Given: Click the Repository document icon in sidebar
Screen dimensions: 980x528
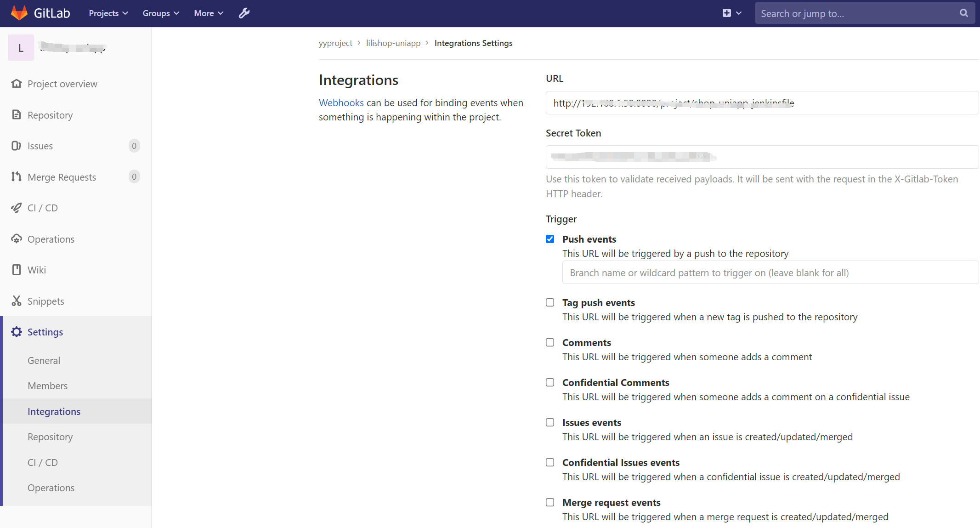Looking at the screenshot, I should 17,115.
